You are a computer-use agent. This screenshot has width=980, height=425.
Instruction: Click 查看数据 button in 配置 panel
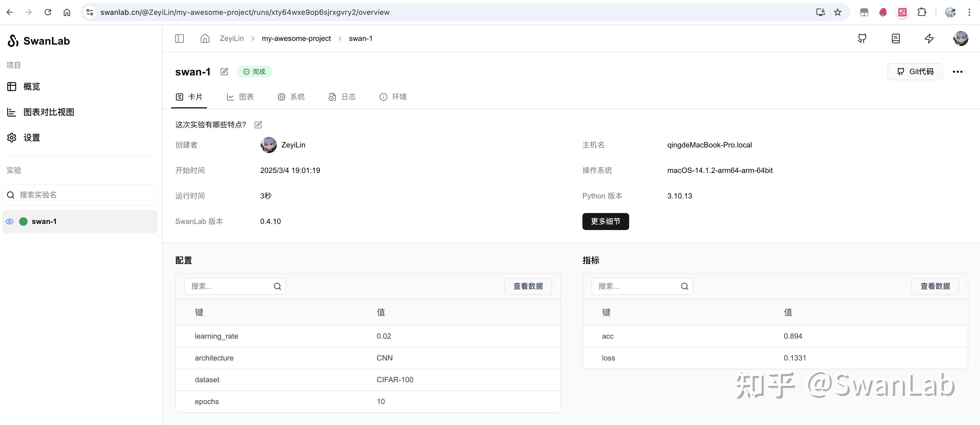tap(528, 287)
